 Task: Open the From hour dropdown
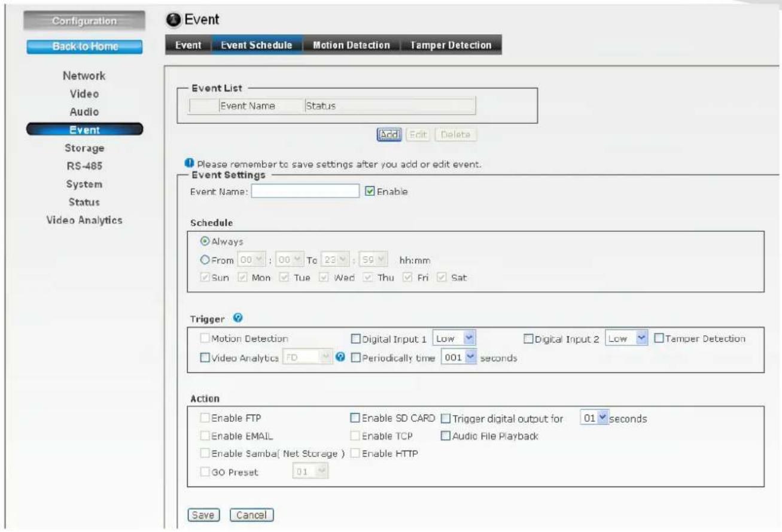pyautogui.click(x=251, y=260)
